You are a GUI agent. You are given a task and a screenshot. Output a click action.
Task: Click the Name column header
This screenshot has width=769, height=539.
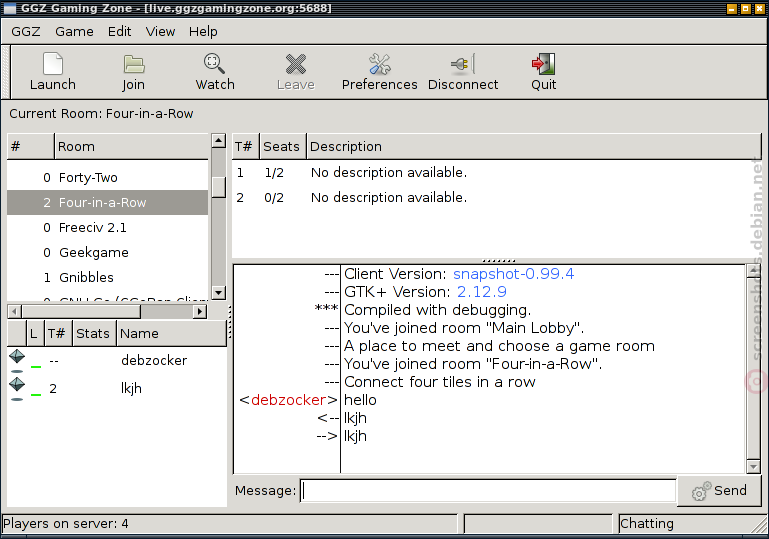coord(172,334)
